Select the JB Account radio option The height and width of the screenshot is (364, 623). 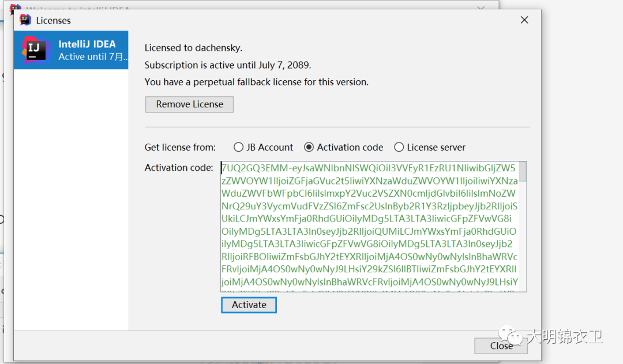(239, 147)
